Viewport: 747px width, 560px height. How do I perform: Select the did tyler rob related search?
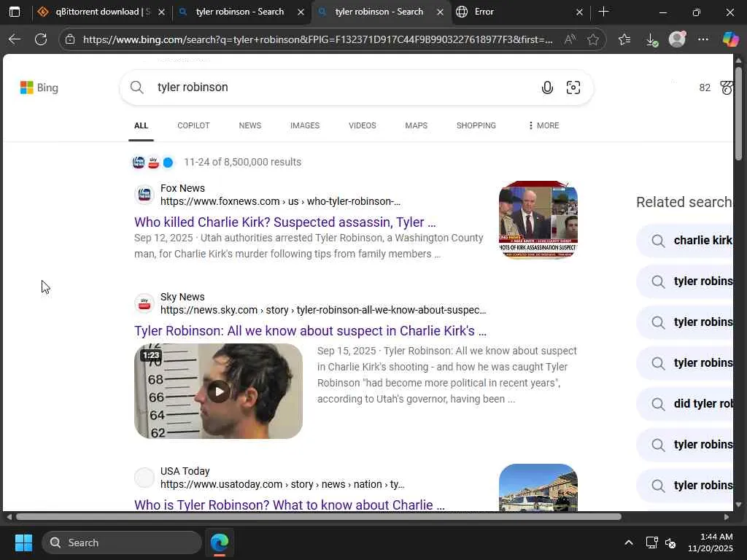pos(684,404)
